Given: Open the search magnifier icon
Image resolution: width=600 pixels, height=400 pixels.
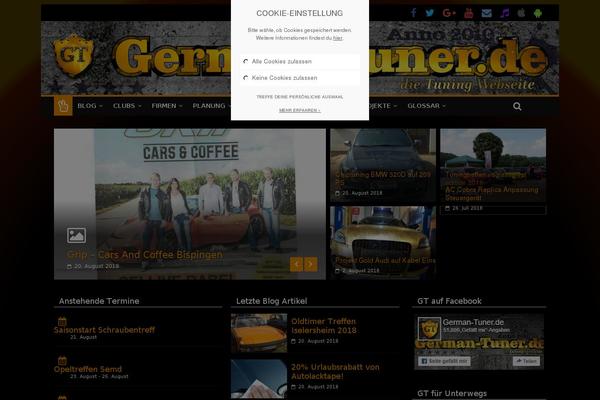Looking at the screenshot, I should (517, 106).
